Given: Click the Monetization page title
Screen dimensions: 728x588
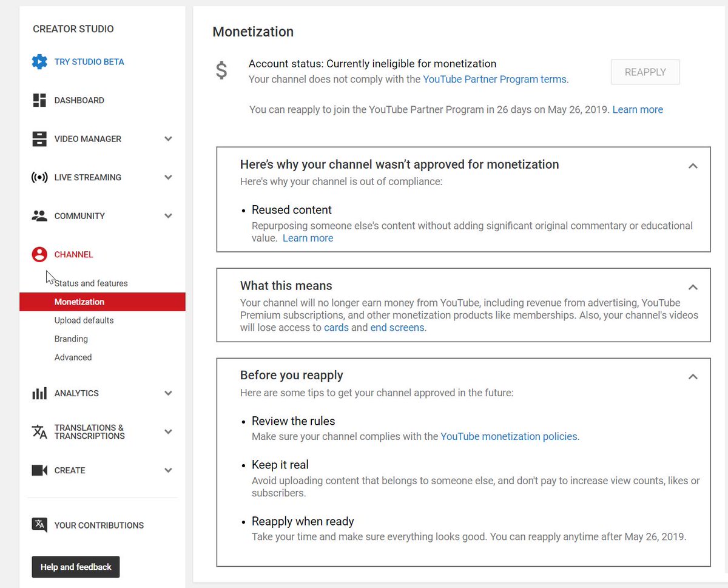Looking at the screenshot, I should point(253,32).
